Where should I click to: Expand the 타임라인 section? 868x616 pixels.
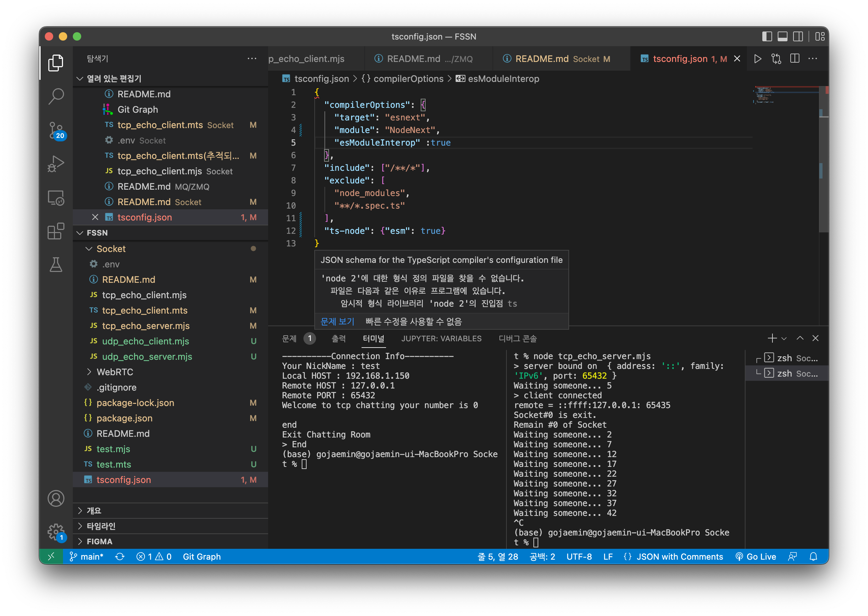(171, 526)
